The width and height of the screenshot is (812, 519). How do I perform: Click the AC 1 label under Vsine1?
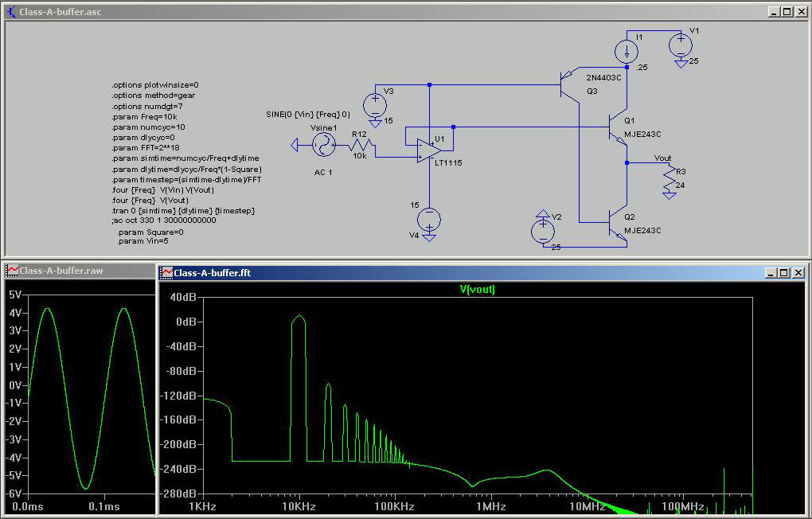323,172
